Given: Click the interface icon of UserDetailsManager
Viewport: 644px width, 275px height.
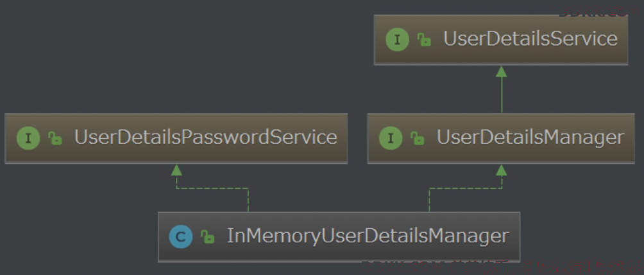Looking at the screenshot, I should pos(391,138).
